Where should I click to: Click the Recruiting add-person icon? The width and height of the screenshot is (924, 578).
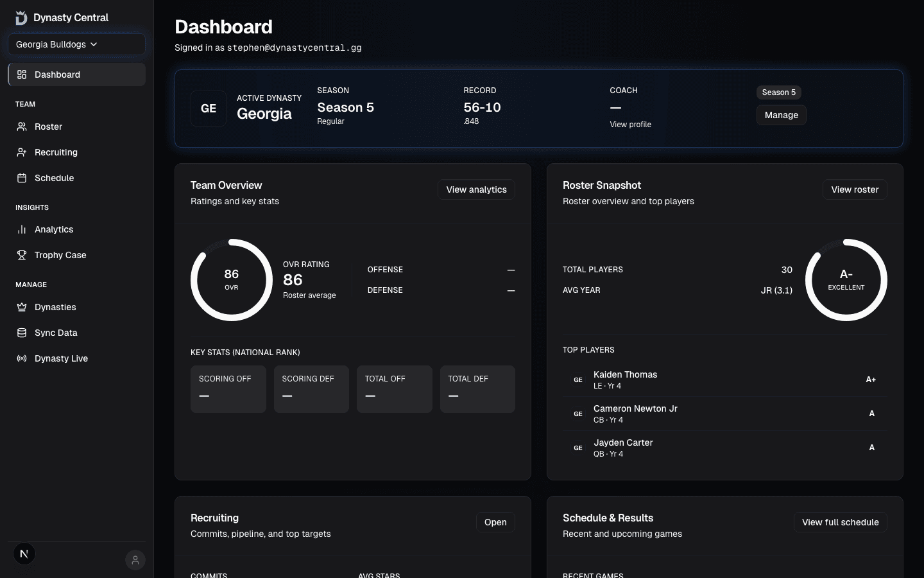(22, 152)
